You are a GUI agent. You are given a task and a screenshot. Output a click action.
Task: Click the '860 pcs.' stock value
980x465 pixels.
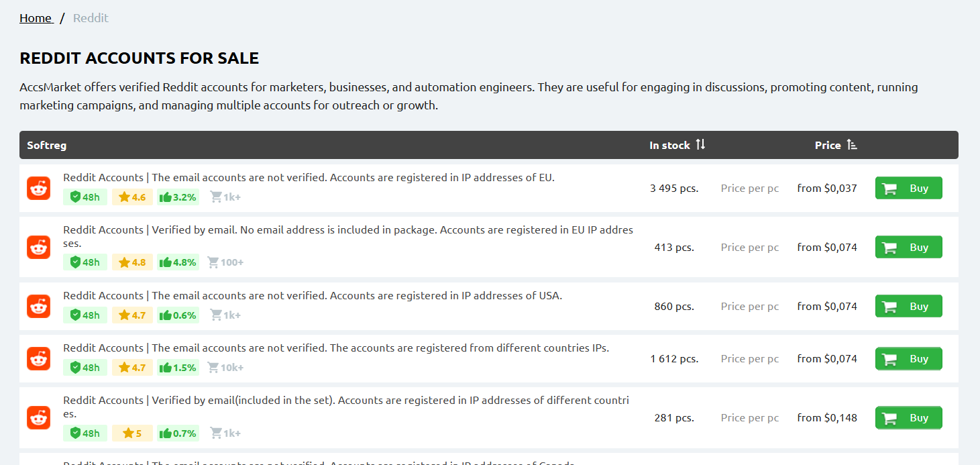[674, 307]
